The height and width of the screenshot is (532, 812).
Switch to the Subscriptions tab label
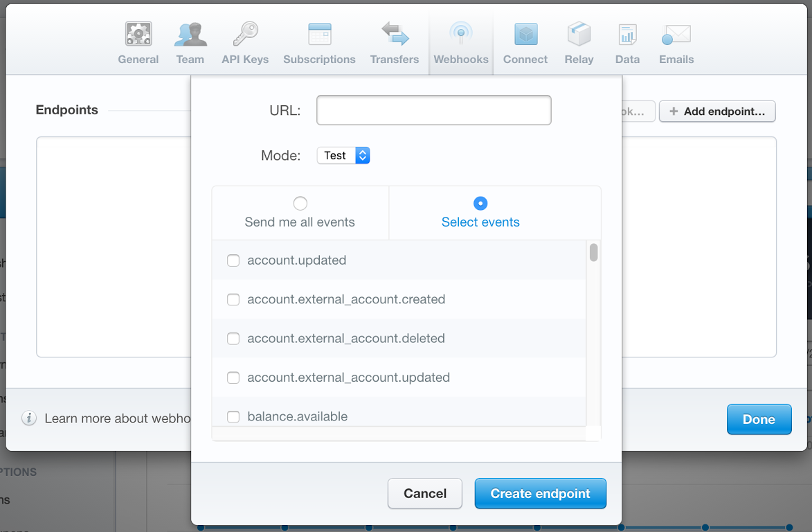(320, 60)
